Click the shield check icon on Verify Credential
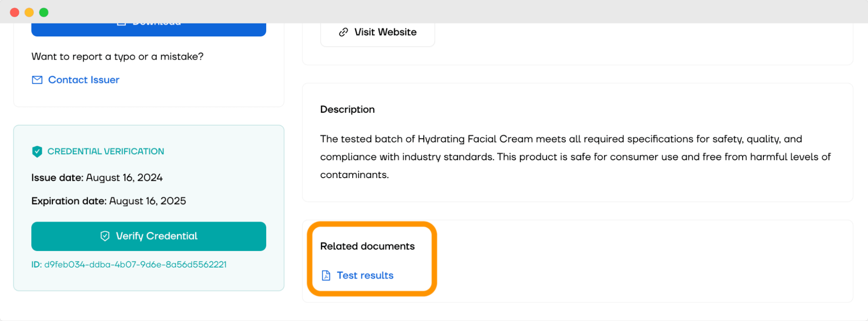Viewport: 868px width, 321px height. click(105, 236)
